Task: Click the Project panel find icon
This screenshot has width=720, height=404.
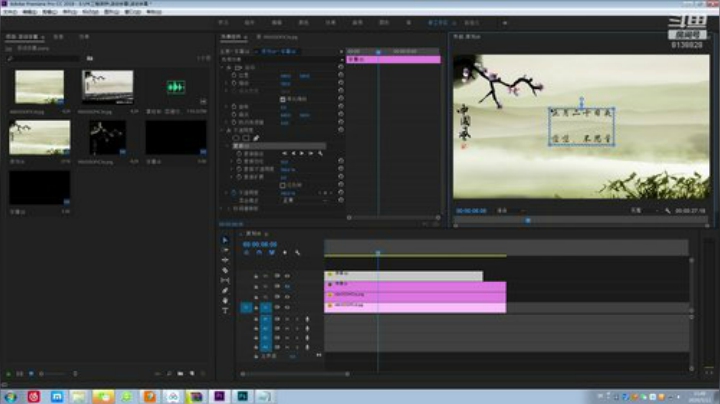Action: tap(169, 374)
